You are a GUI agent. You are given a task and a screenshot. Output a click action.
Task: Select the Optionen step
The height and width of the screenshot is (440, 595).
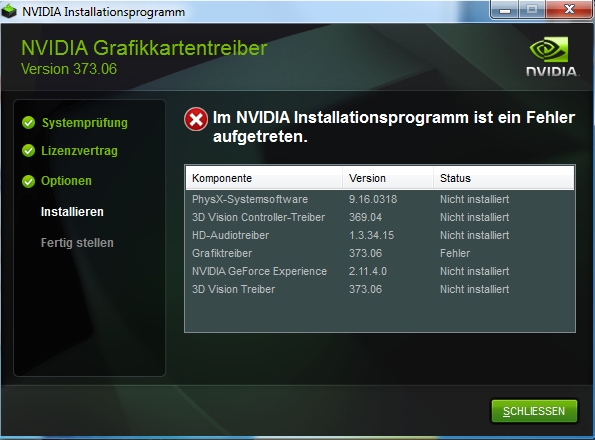pos(66,181)
